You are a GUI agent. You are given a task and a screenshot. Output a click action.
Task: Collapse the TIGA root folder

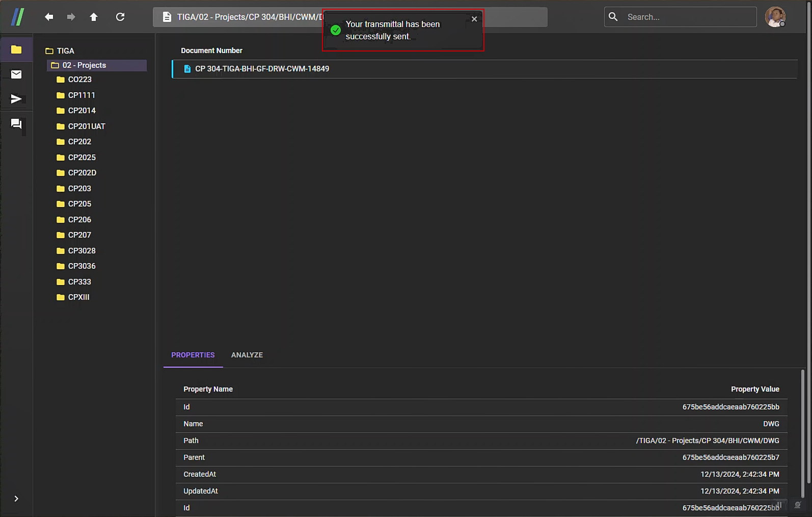tap(49, 51)
